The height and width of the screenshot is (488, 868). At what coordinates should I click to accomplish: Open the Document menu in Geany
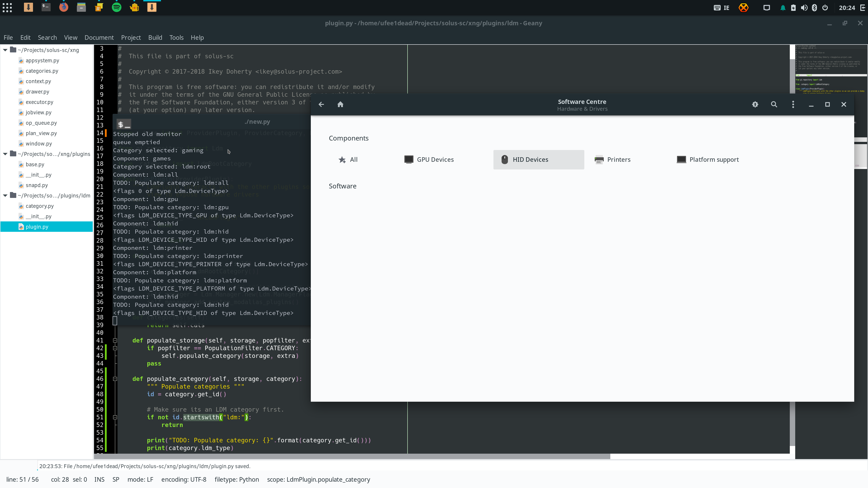[99, 37]
